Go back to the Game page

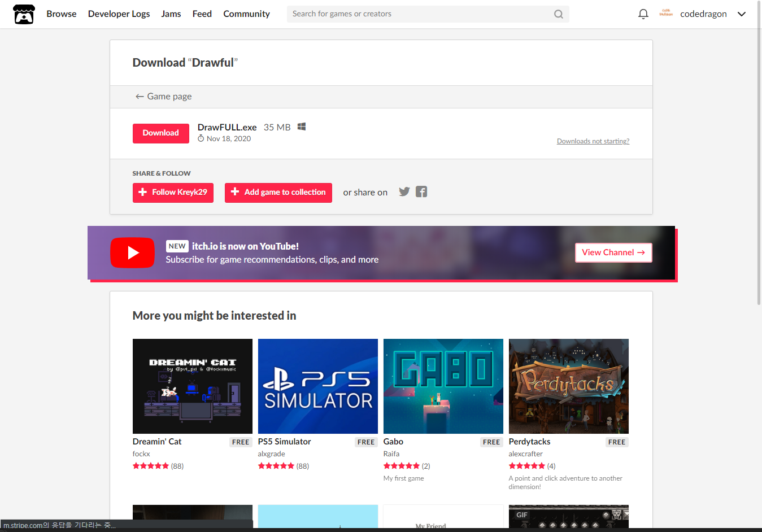pos(164,97)
